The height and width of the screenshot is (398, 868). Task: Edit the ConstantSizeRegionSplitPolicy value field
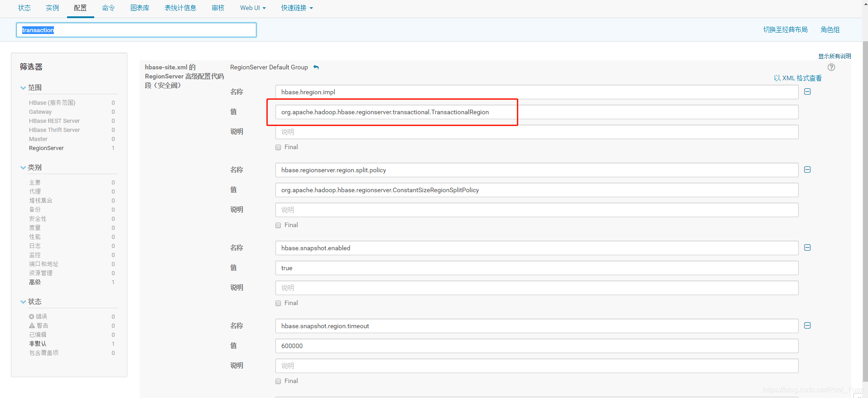click(537, 190)
